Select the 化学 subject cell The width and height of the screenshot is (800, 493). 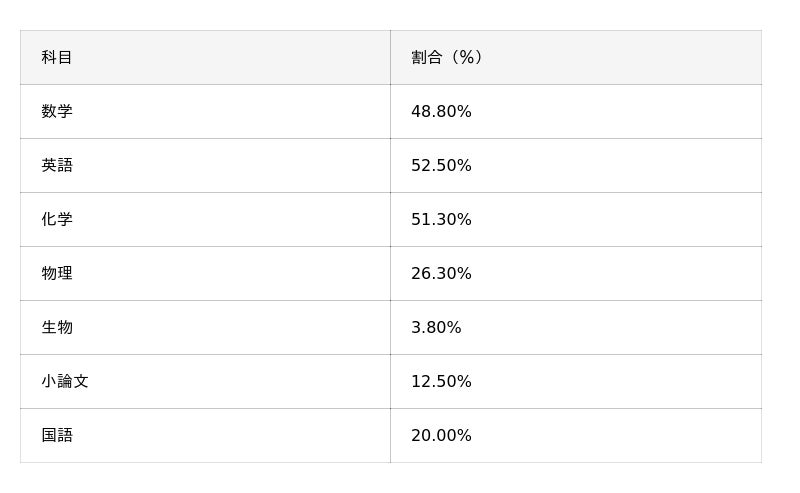[57, 220]
